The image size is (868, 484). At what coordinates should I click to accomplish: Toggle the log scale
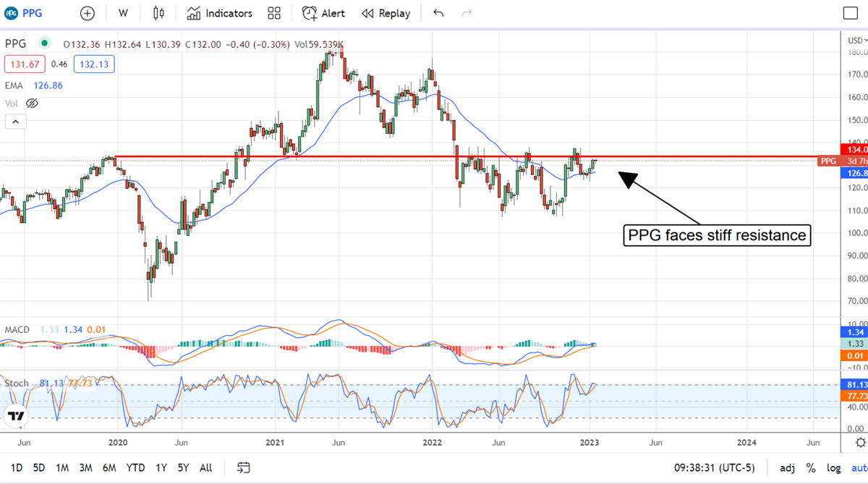(833, 467)
